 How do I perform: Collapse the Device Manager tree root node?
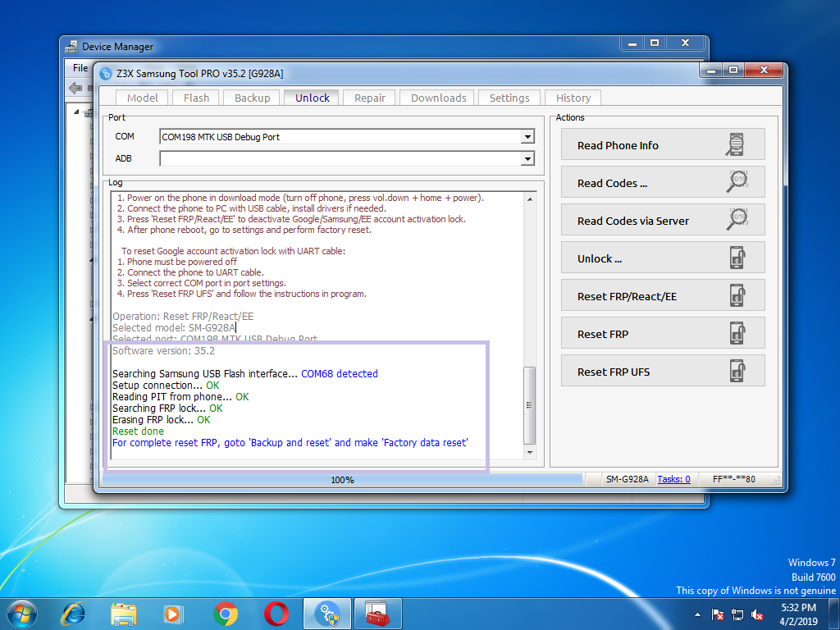point(76,112)
